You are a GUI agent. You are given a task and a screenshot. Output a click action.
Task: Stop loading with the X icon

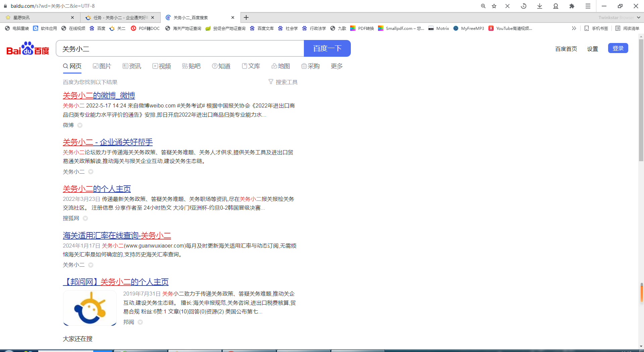507,6
